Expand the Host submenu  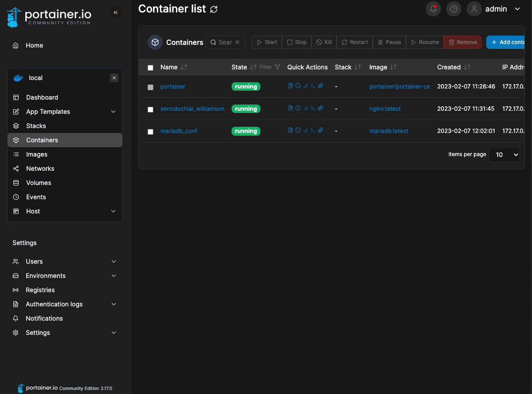[x=113, y=211]
